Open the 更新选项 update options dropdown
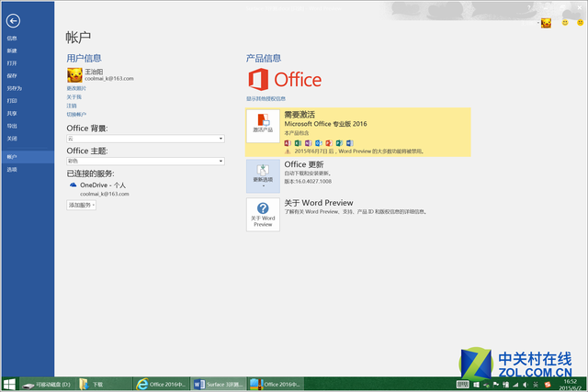 263,176
